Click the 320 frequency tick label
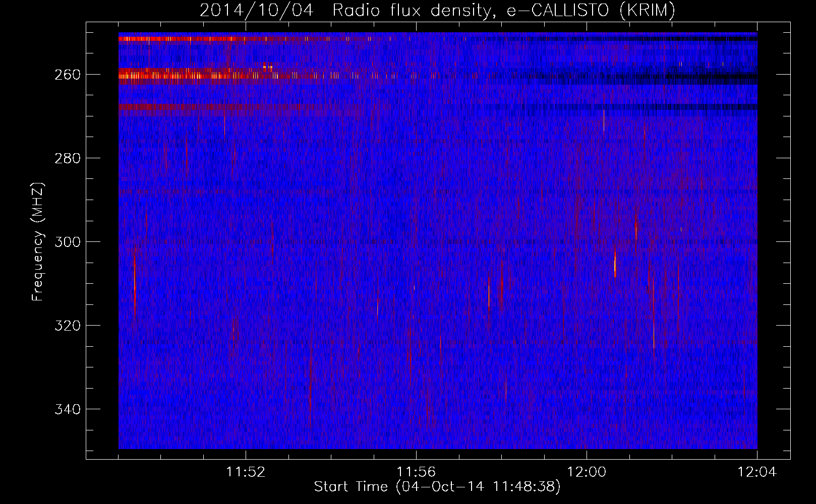Viewport: 816px width, 504px height. 68,326
